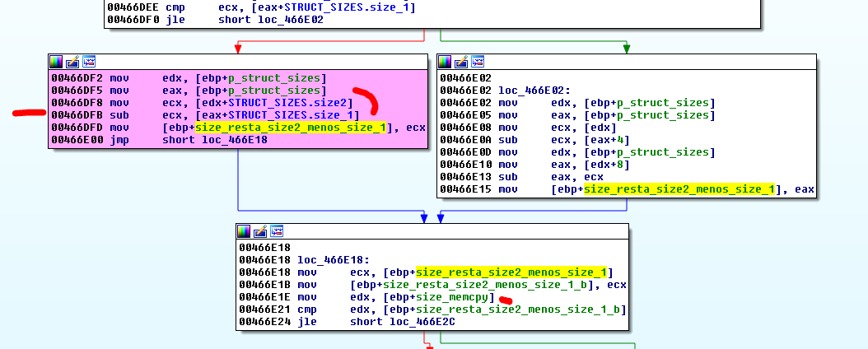Click the color picker icon on the pink node
The height and width of the screenshot is (349, 868).
pos(56,62)
